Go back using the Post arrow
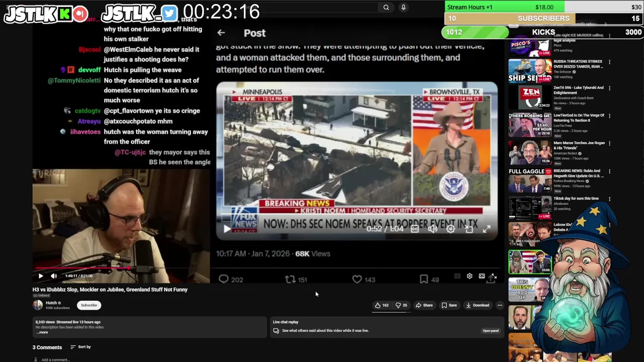Image resolution: width=644 pixels, height=362 pixels. pos(221,33)
